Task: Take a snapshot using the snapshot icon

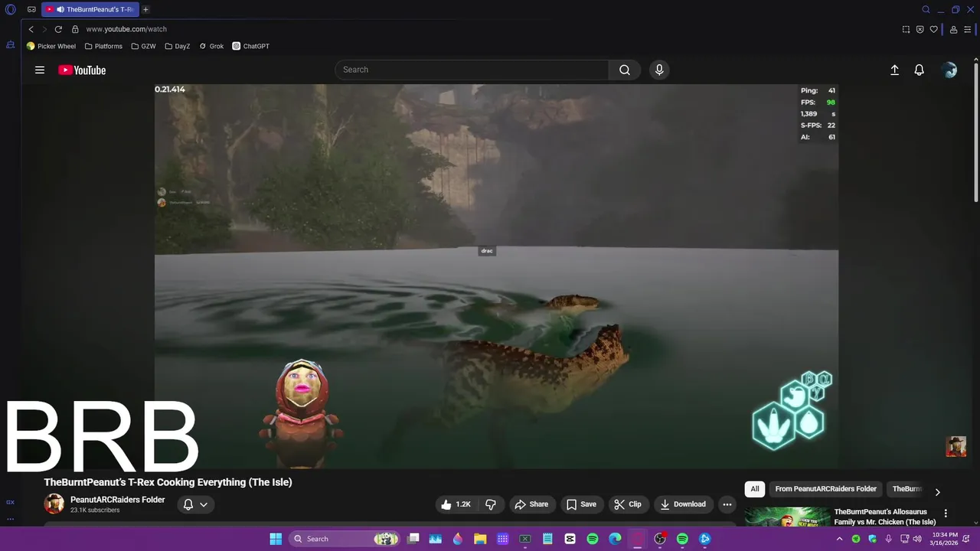Action: click(x=906, y=29)
